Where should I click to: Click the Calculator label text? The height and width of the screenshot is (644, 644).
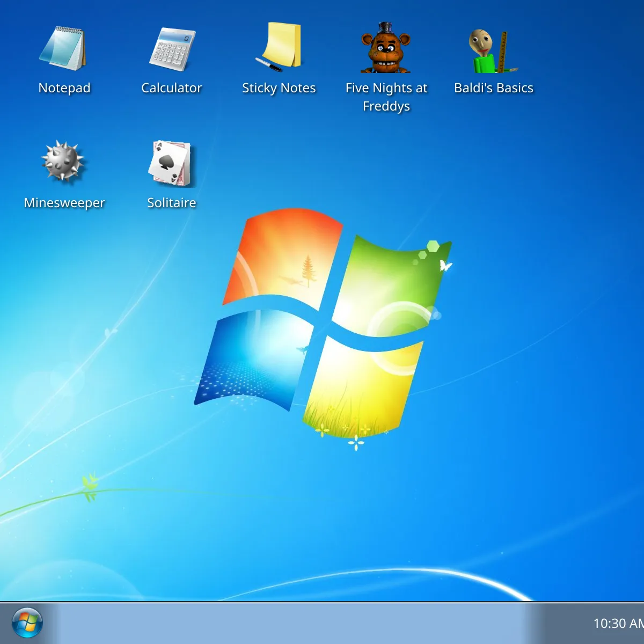tap(172, 88)
